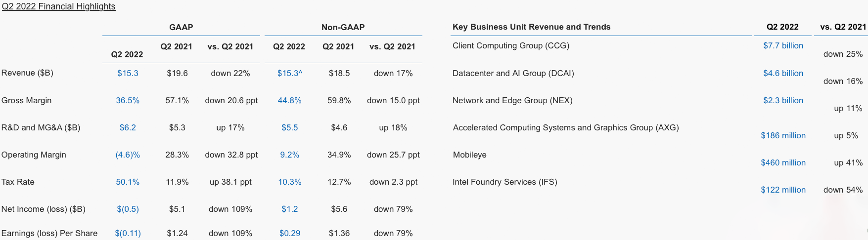This screenshot has height=240, width=868.
Task: Click GAAP operating margin (4.6)% value
Action: click(x=128, y=155)
